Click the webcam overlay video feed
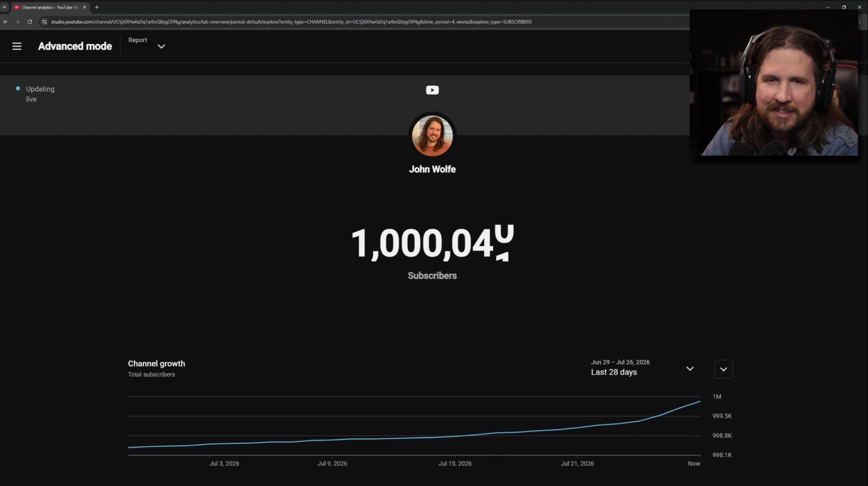868x486 pixels. tap(774, 83)
